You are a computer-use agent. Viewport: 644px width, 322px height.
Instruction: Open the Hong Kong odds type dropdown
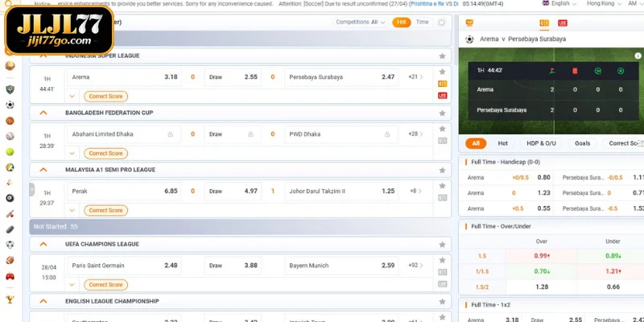pos(603,3)
